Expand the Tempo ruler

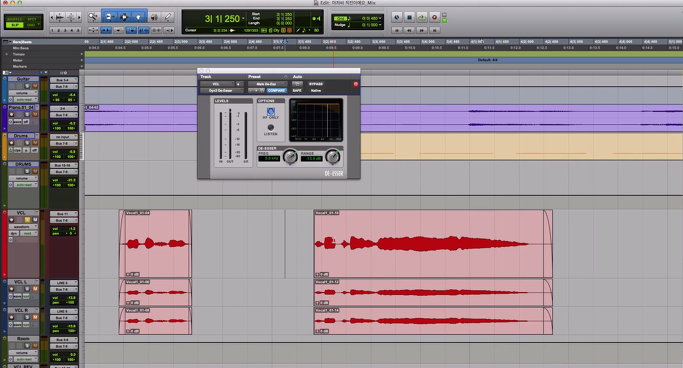click(7, 54)
